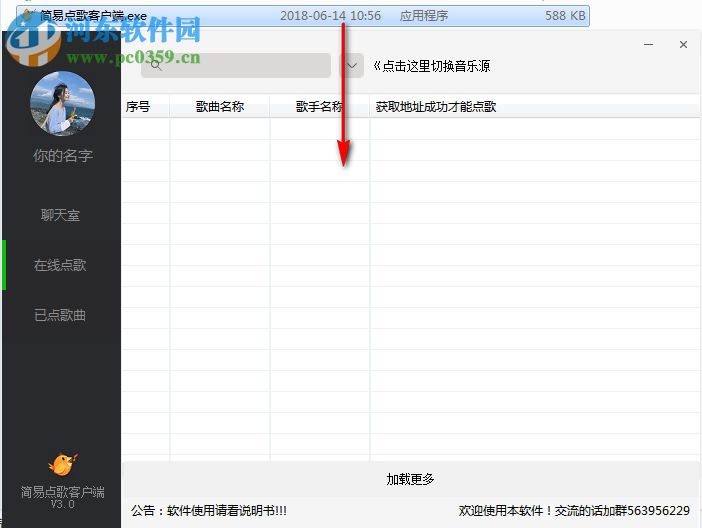Switch to the 在线点歌 tab
This screenshot has height=528, width=702.
[x=60, y=265]
